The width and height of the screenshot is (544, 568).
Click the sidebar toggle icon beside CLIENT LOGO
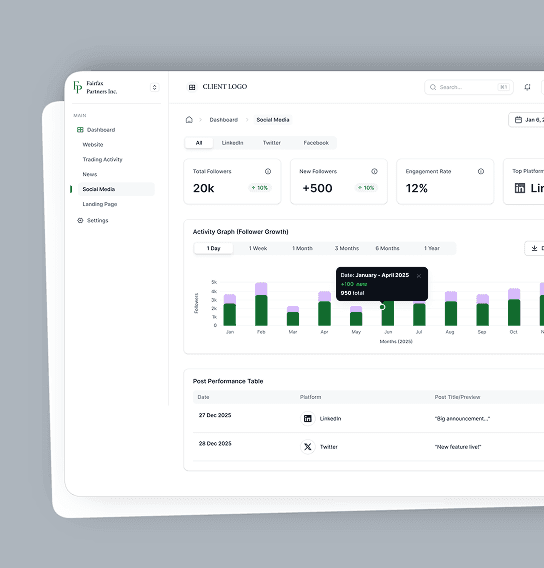192,87
